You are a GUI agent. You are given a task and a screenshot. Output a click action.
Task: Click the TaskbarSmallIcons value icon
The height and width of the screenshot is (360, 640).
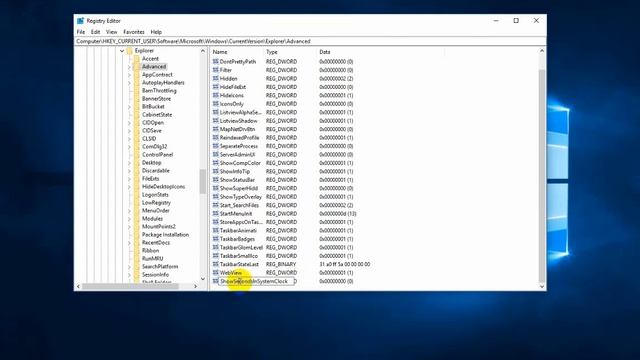tap(216, 256)
